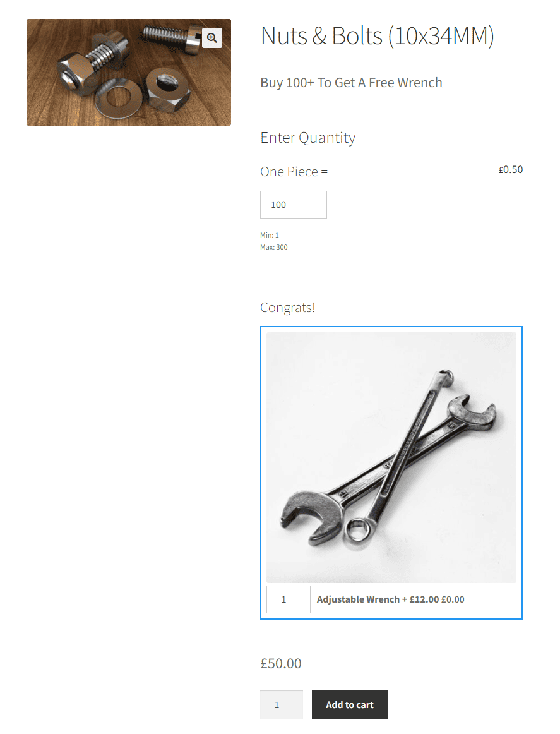This screenshot has height=734, width=560.
Task: Click the Nuts & Bolts (10x34MM) title
Action: [377, 36]
